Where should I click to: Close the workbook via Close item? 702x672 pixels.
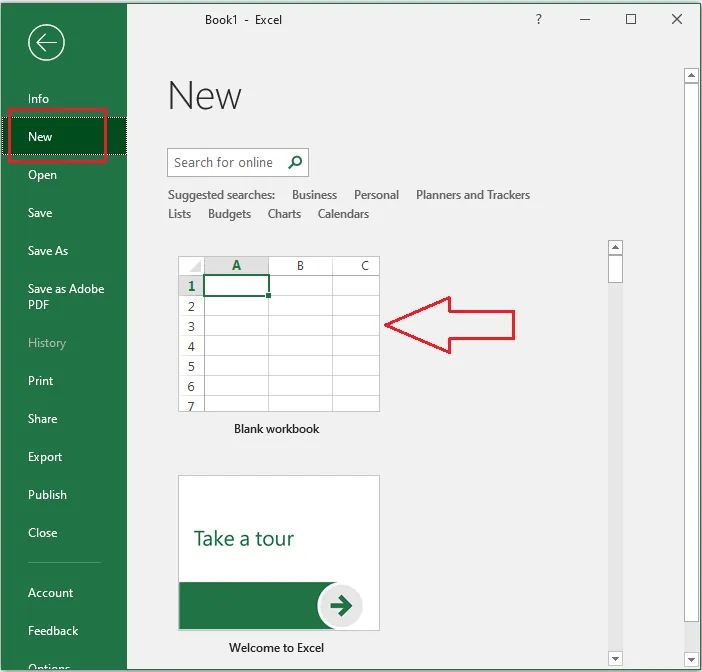(43, 533)
